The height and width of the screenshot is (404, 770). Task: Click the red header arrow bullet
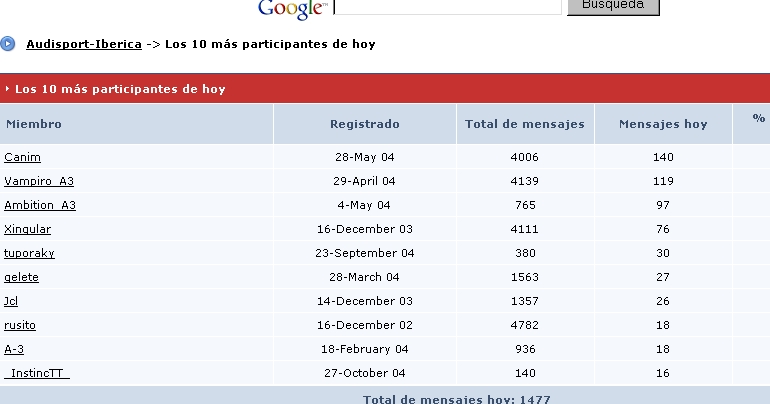point(7,89)
